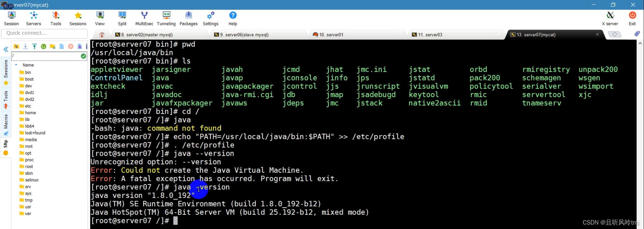
Task: Select the home folder in file list
Action: pos(28,113)
